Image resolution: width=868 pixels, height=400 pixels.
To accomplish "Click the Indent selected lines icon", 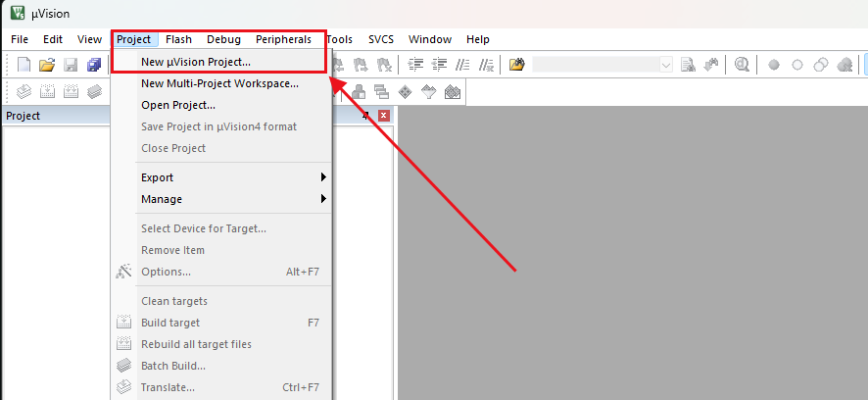I will pos(415,65).
